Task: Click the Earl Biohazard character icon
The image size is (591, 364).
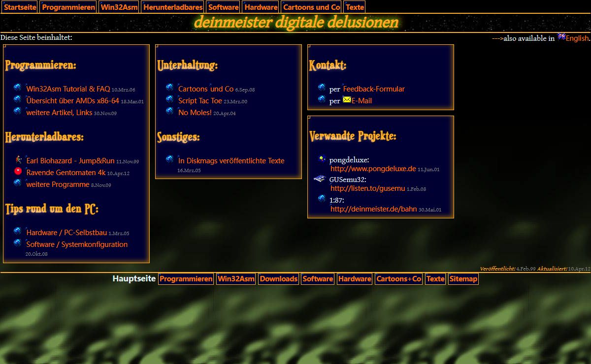Action: [x=18, y=159]
